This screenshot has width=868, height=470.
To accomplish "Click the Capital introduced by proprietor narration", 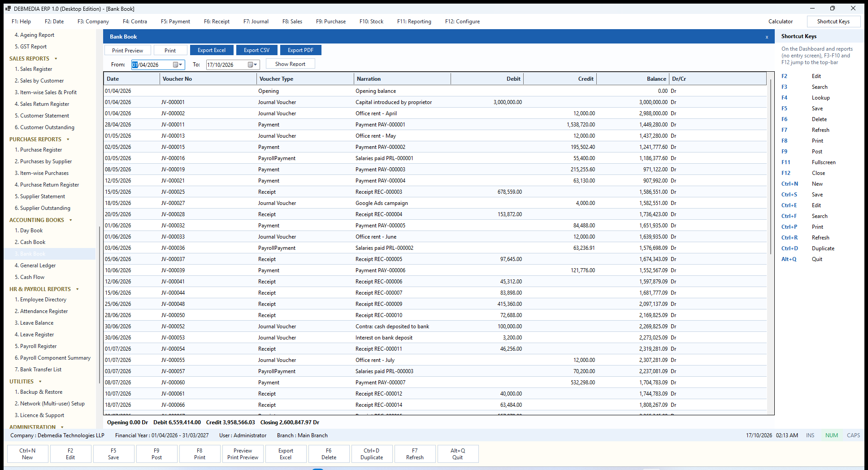I will [x=394, y=102].
